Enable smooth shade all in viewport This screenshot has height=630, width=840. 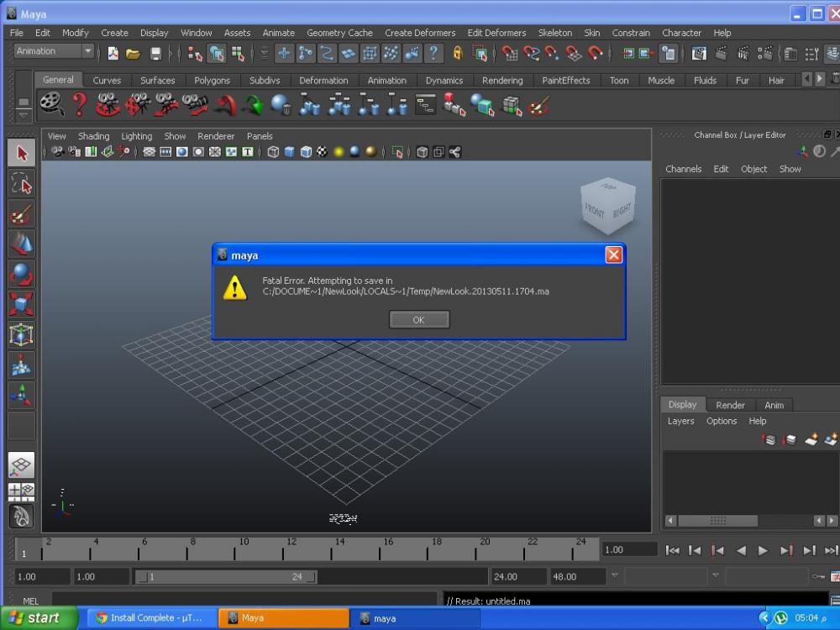[289, 152]
